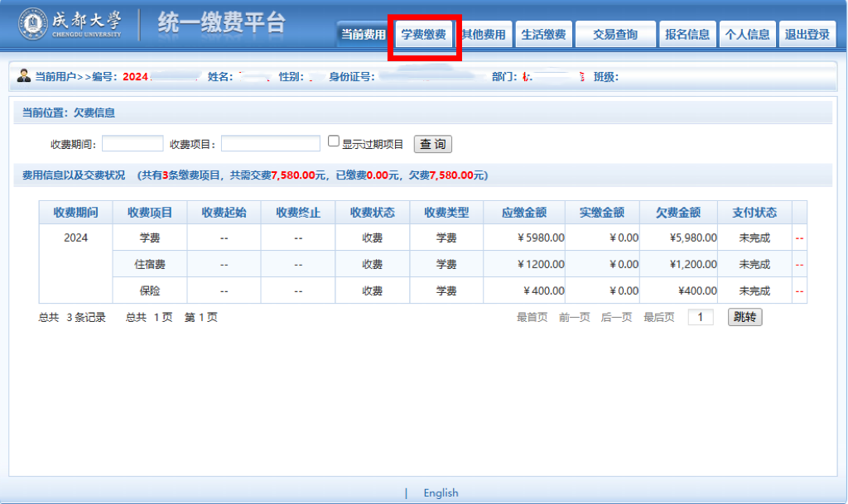Screen dimensions: 848x504
Task: Enable the 显示过期项目 checkbox
Action: [x=334, y=142]
